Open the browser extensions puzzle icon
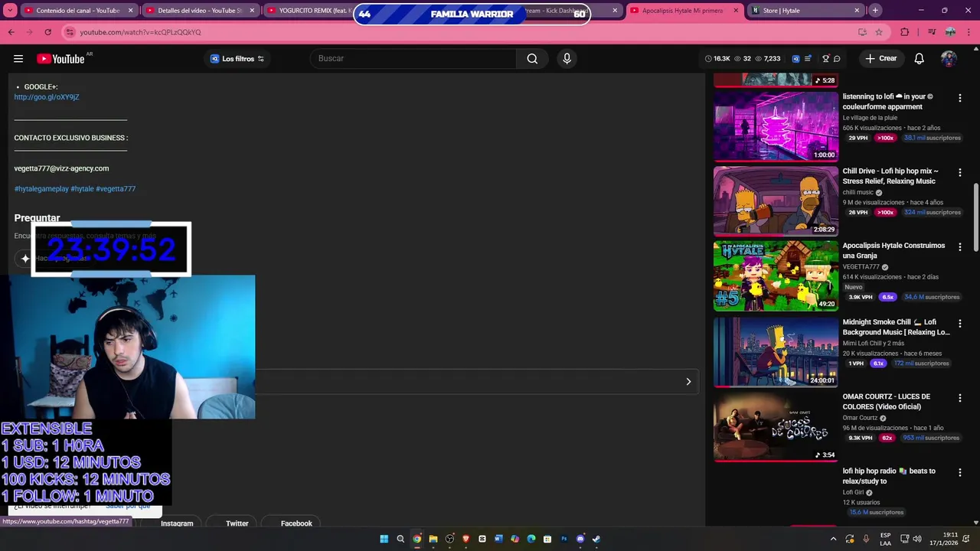 click(904, 32)
